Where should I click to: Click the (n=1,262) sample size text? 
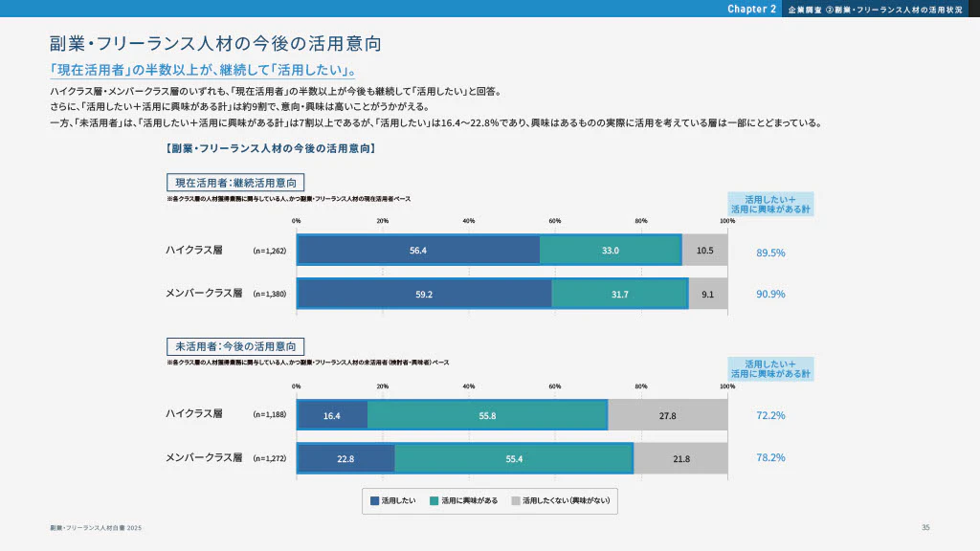(269, 251)
